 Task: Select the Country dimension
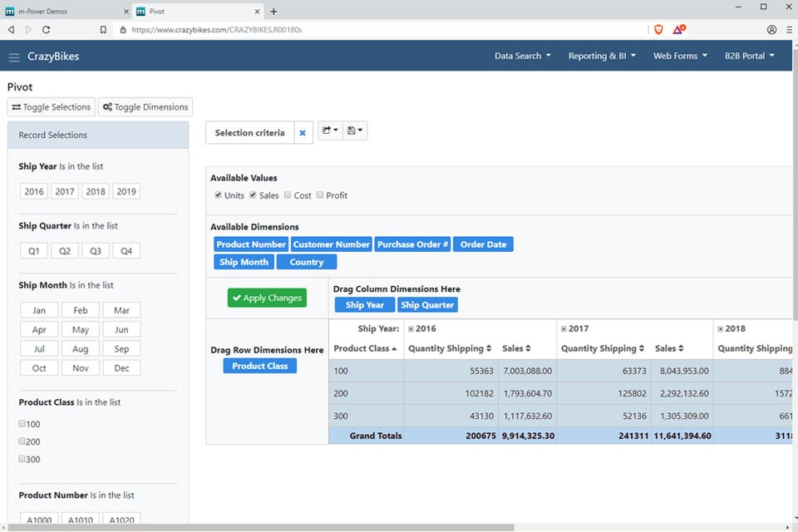[x=307, y=262]
